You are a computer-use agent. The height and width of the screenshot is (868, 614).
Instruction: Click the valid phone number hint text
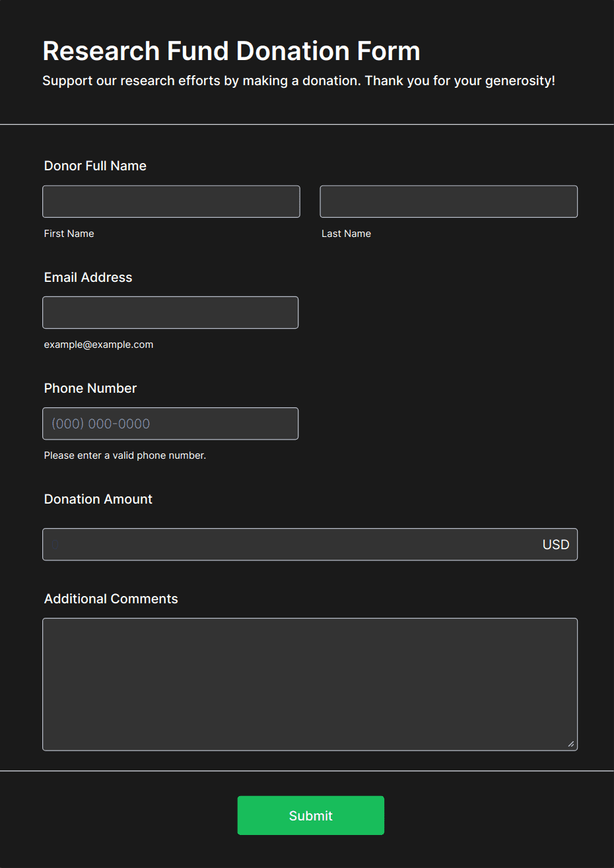(125, 455)
